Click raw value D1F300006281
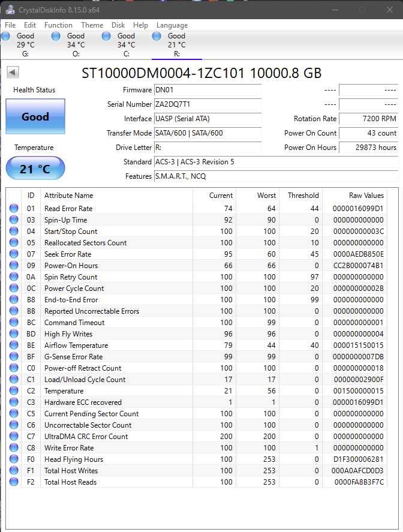 [358, 459]
